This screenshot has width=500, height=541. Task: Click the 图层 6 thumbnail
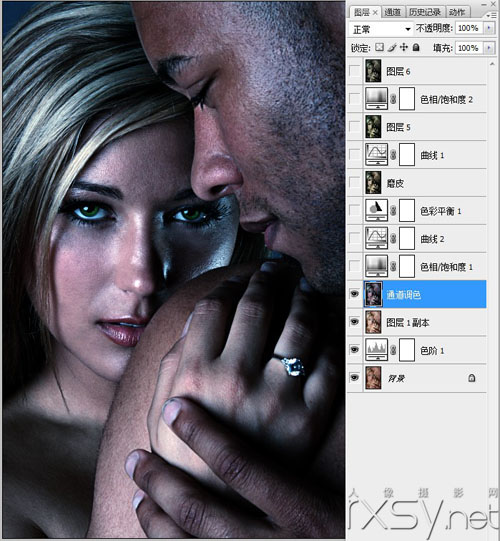pos(373,71)
